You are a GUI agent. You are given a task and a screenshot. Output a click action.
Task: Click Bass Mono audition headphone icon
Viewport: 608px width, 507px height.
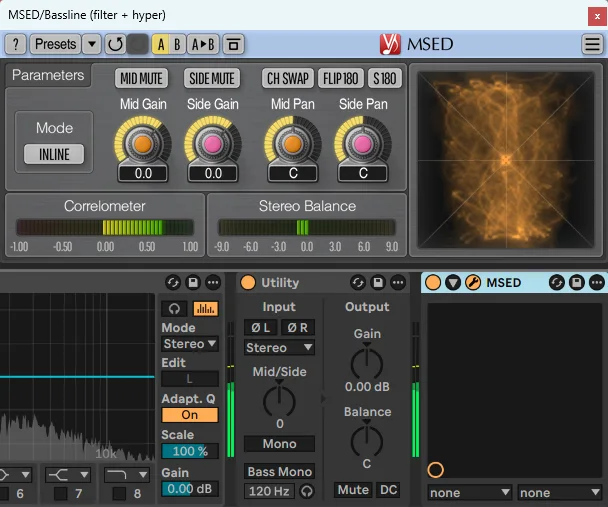(307, 491)
